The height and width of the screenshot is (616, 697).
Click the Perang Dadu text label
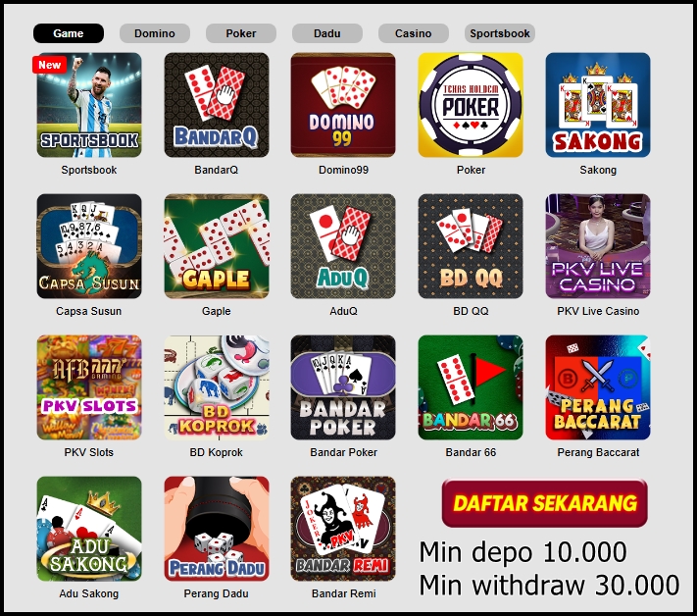(x=216, y=593)
